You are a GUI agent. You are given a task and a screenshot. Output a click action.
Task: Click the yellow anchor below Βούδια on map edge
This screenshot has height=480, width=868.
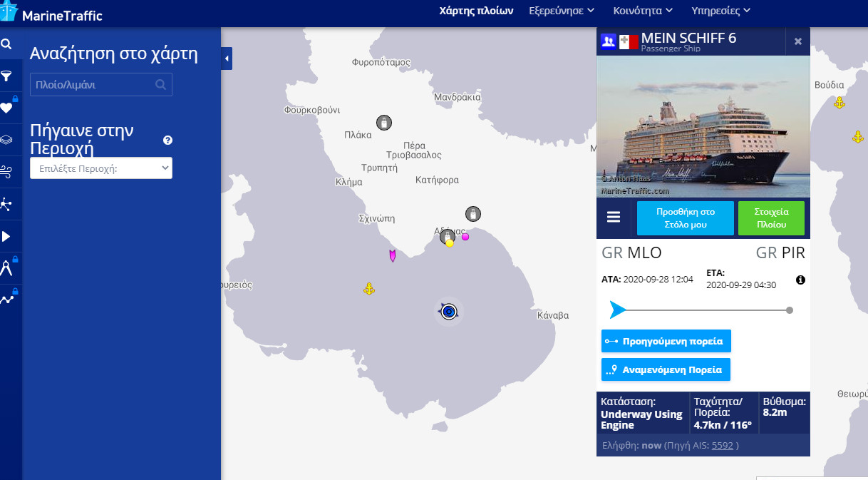[x=858, y=136]
